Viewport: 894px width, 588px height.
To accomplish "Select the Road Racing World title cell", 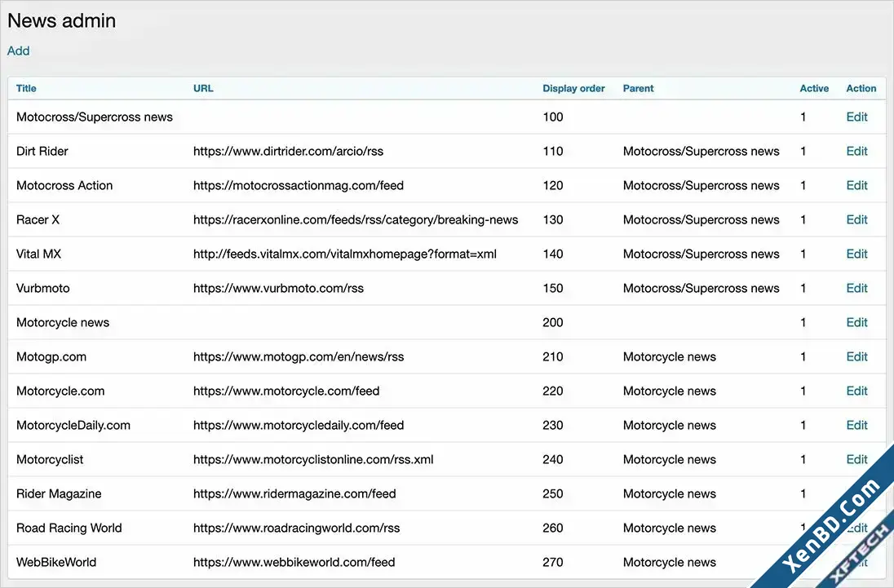I will click(x=69, y=528).
